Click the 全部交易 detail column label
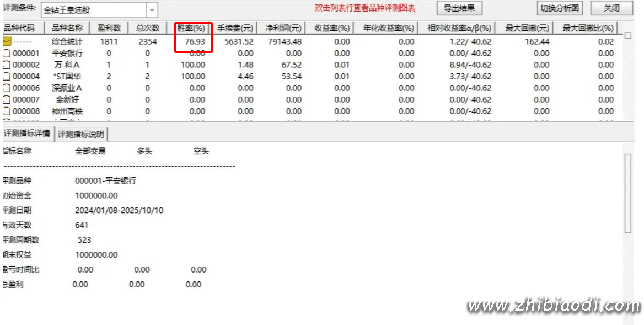This screenshot has width=644, height=325. (x=90, y=151)
